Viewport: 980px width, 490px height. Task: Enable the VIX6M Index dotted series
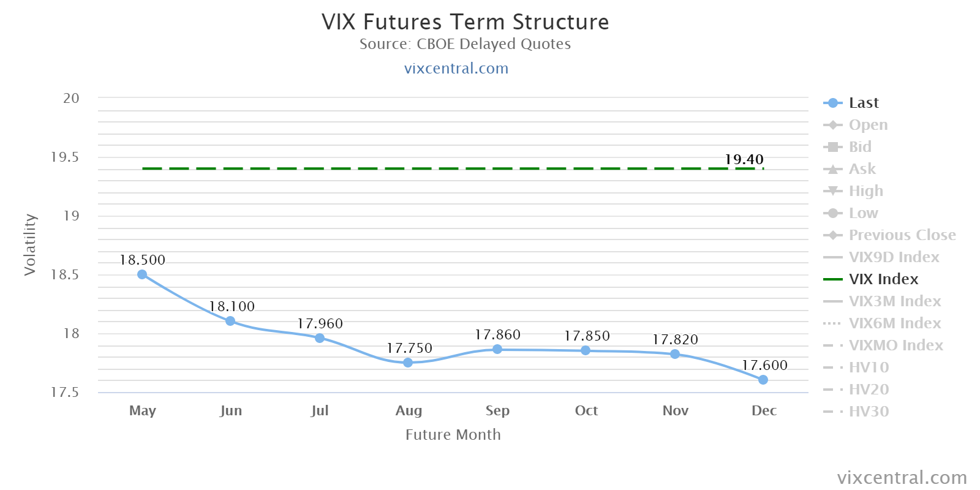pyautogui.click(x=894, y=323)
